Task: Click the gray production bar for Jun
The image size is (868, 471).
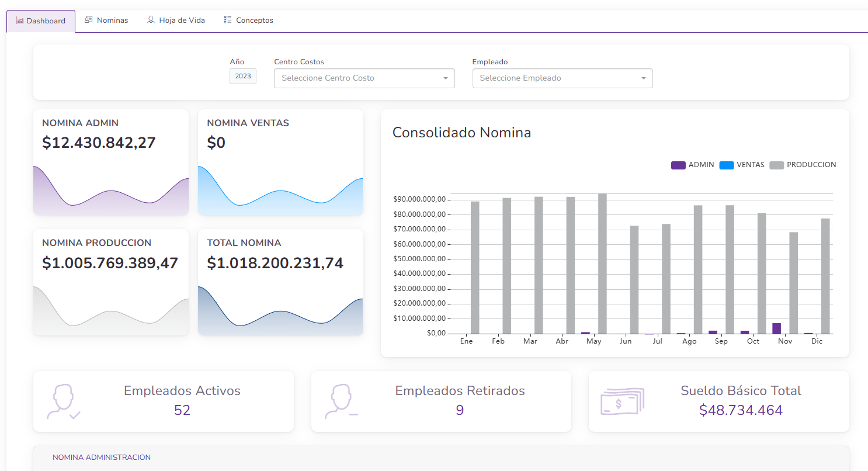Action: coord(634,280)
